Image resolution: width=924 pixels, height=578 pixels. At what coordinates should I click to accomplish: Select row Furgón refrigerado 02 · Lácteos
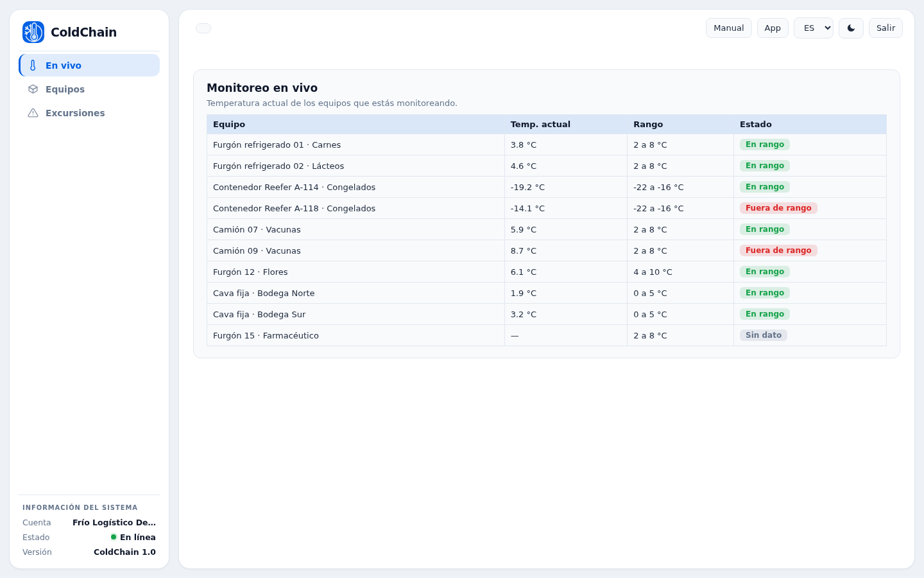pyautogui.click(x=547, y=166)
